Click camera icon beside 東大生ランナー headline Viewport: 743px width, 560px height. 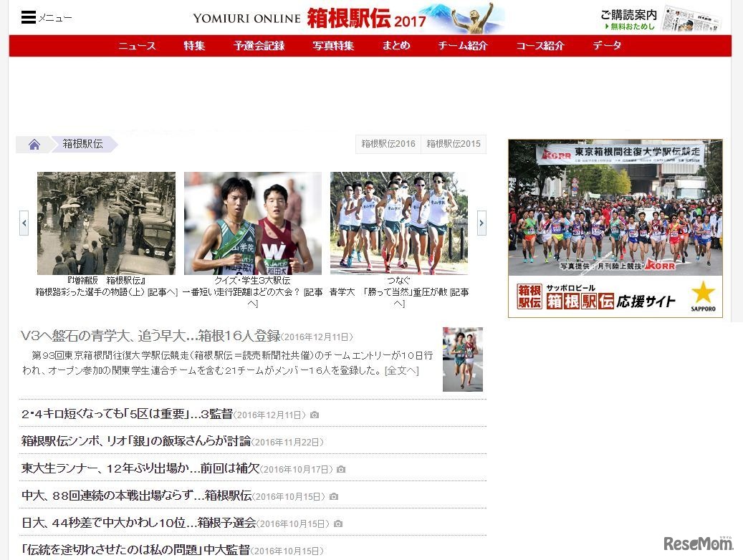[x=341, y=470]
